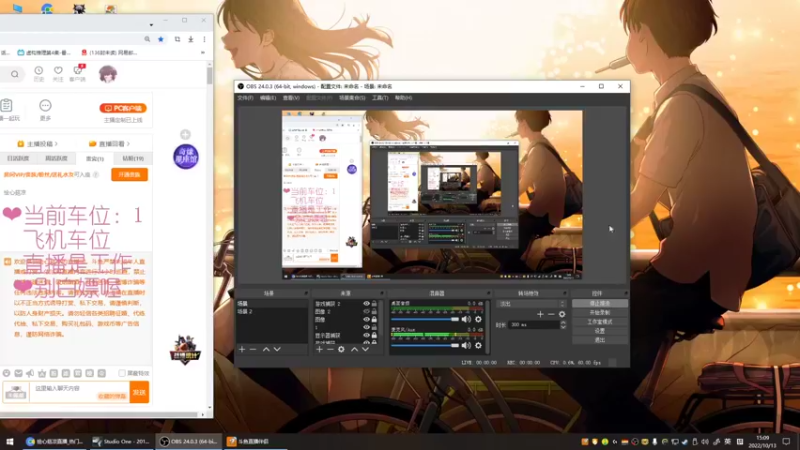This screenshot has height=450, width=800.
Task: Open the 编辑(E) menu in OBS
Action: click(267, 98)
